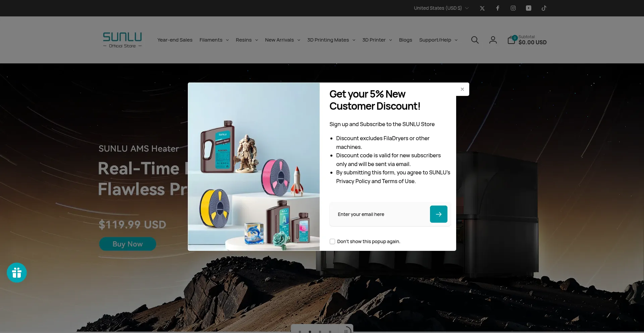Image resolution: width=644 pixels, height=333 pixels.
Task: Open SUNLU's X (Twitter) profile icon
Action: pyautogui.click(x=482, y=8)
